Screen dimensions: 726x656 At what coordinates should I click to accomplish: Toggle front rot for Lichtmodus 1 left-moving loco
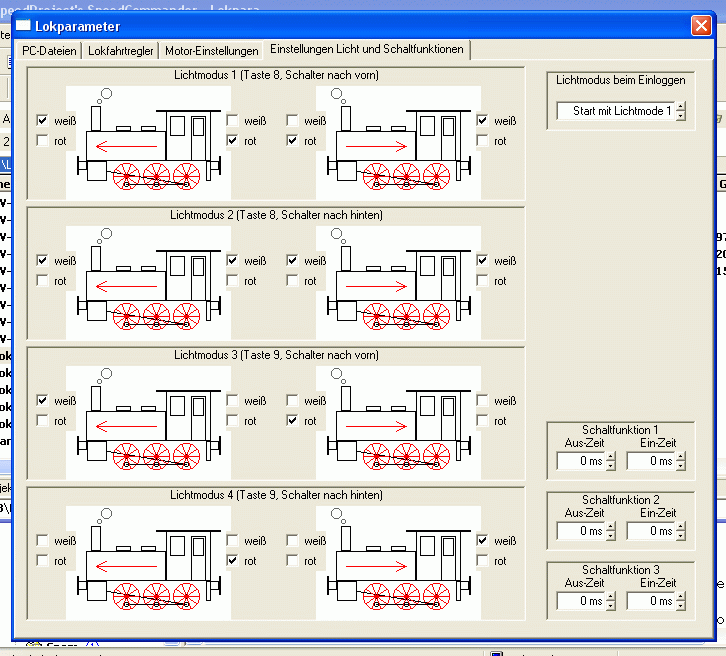(42, 141)
